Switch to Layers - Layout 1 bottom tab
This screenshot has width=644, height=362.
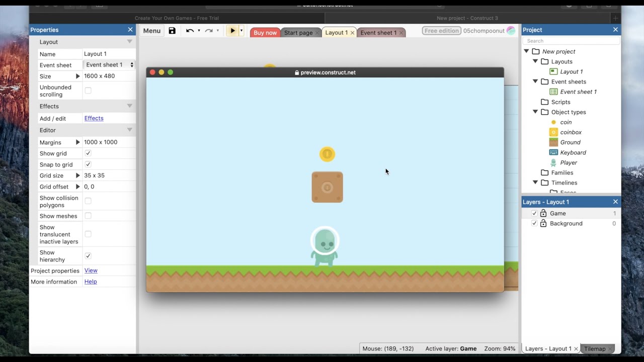[548, 348]
